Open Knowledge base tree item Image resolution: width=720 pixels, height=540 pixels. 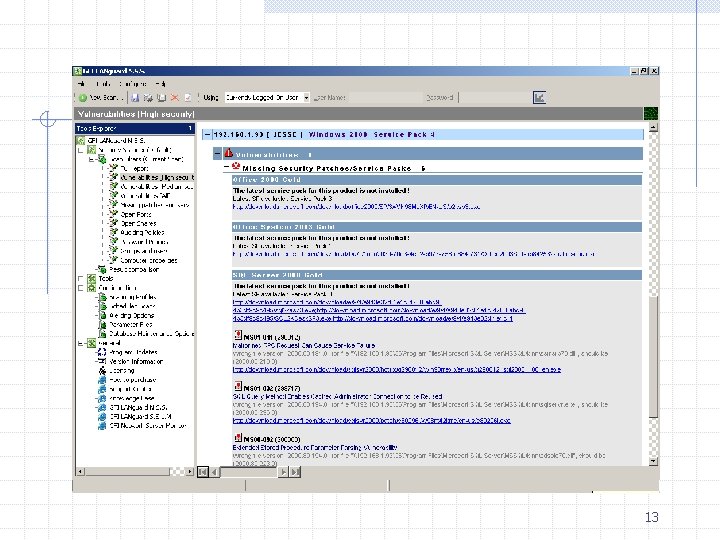tap(132, 398)
